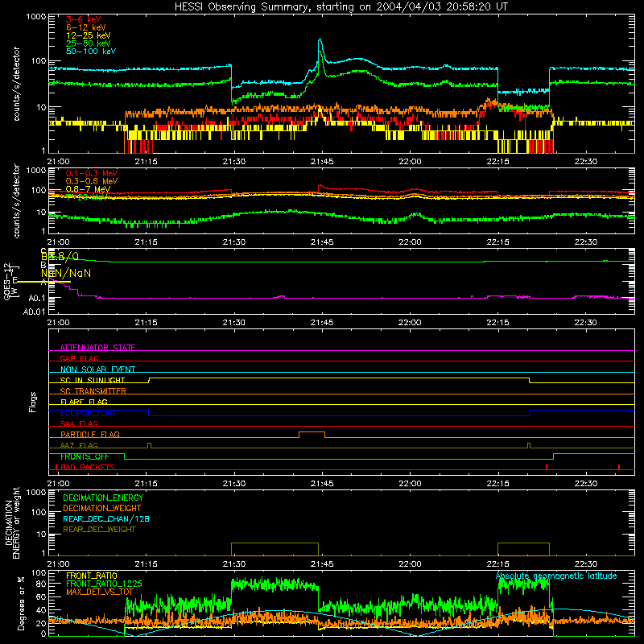Click the PARTICLE_FLAG label
This screenshot has height=644, width=644.
click(x=90, y=434)
